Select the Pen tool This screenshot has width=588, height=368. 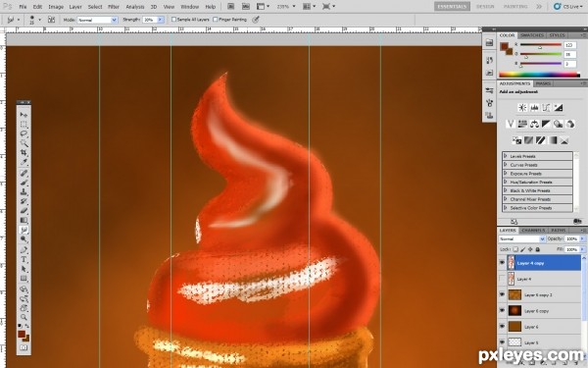pyautogui.click(x=24, y=250)
